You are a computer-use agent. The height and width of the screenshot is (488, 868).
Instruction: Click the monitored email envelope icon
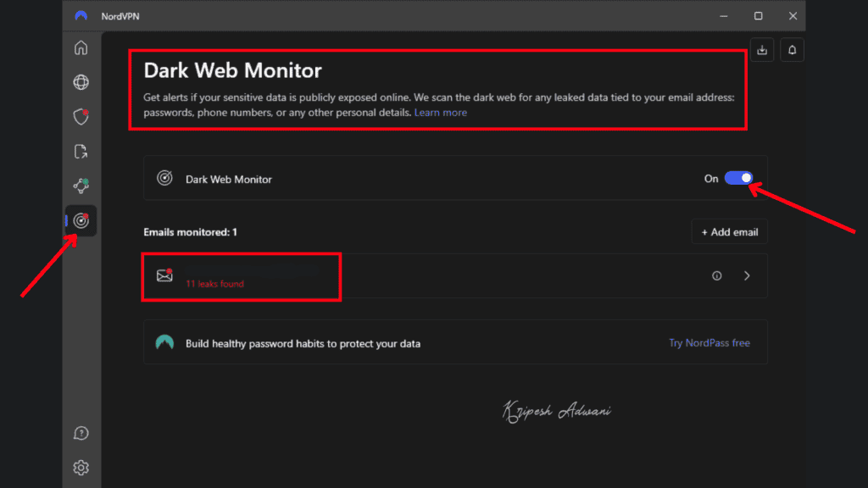pos(166,275)
